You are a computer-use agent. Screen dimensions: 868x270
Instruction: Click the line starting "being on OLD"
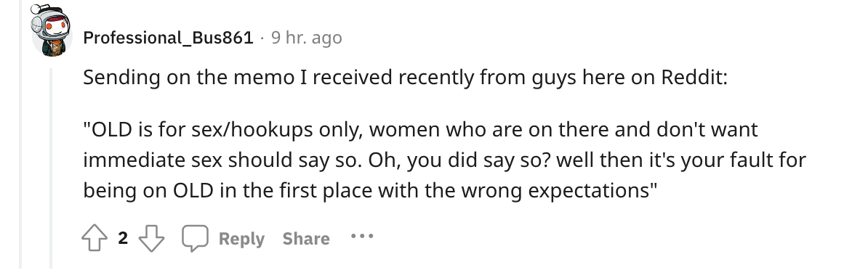tap(370, 190)
